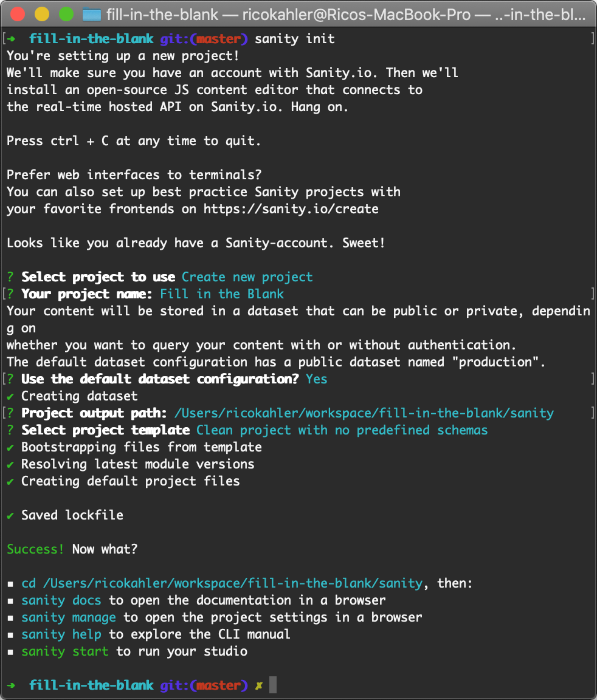Click the green checkmark beside Bootstrapping files from template
Viewport: 597px width, 700px height.
pos(10,447)
